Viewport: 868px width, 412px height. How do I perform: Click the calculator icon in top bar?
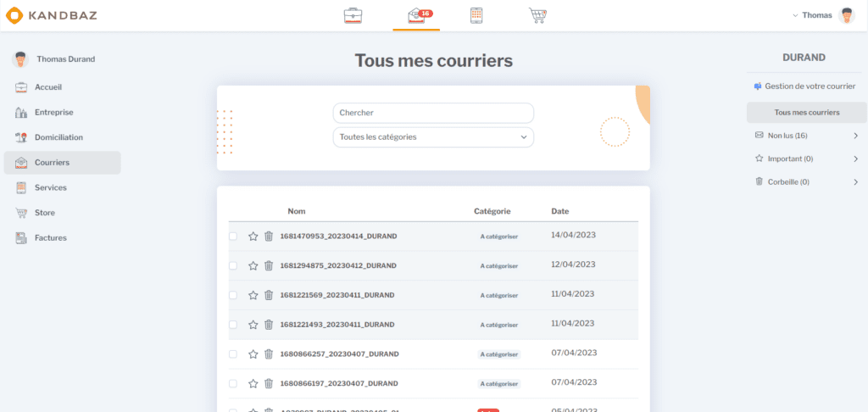[x=476, y=15]
